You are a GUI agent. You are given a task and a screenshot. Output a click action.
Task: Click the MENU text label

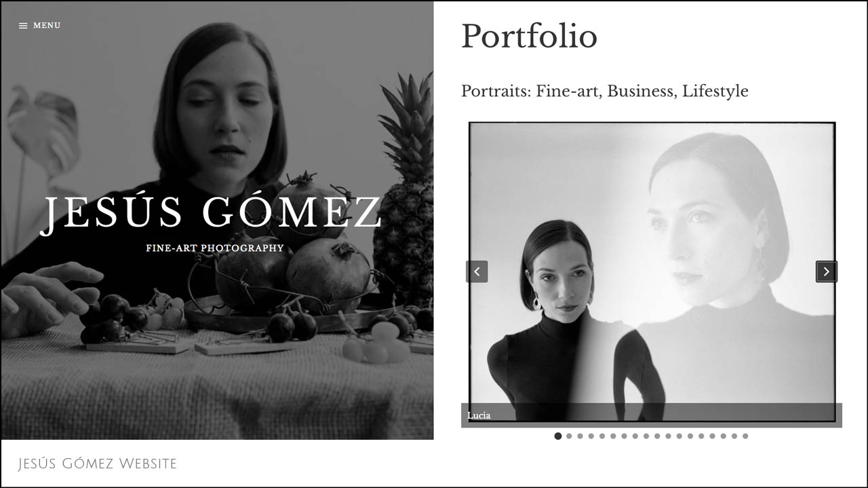47,26
